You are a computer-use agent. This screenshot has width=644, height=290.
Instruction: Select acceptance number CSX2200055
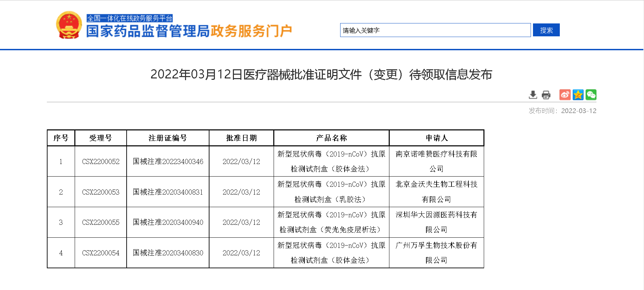click(x=101, y=222)
